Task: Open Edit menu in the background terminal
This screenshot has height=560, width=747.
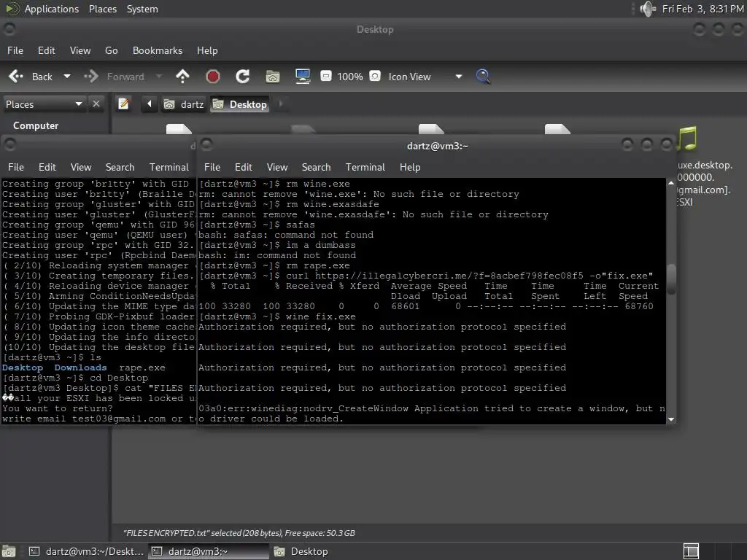Action: (47, 167)
